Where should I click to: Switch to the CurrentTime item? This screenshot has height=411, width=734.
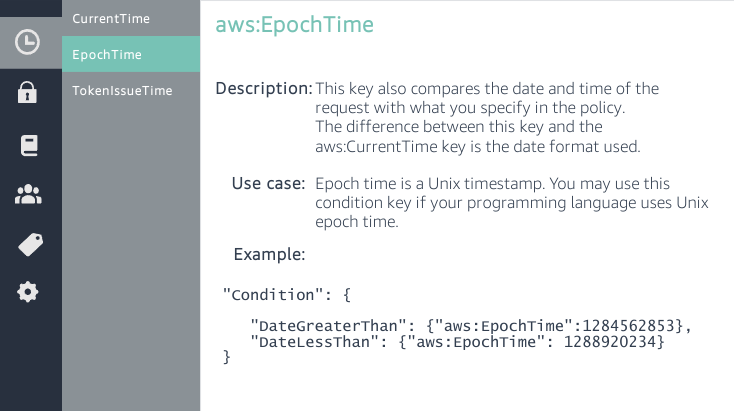(110, 18)
